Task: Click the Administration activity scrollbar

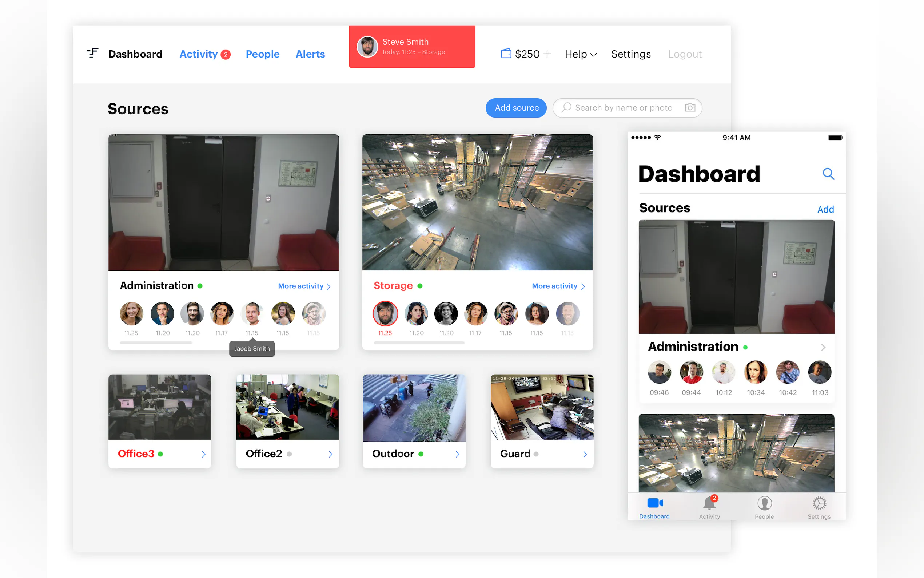Action: click(x=156, y=343)
